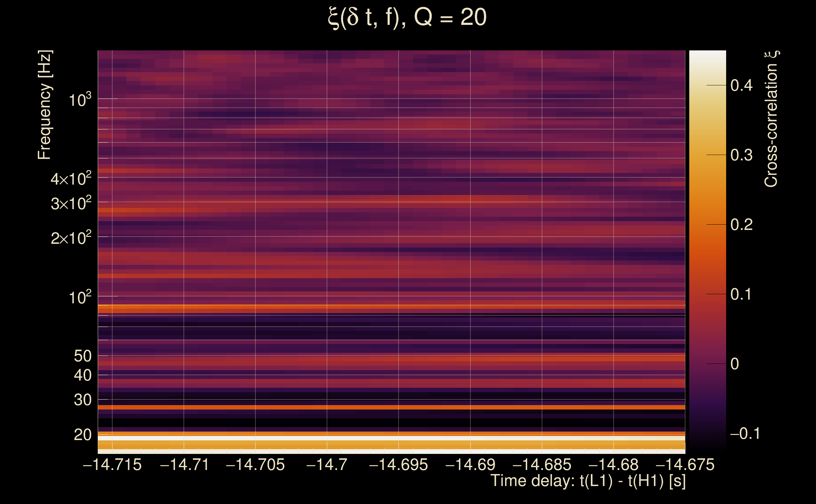Image resolution: width=816 pixels, height=504 pixels.
Task: Click the 0.3 tick label on colorbar
Action: 741,155
